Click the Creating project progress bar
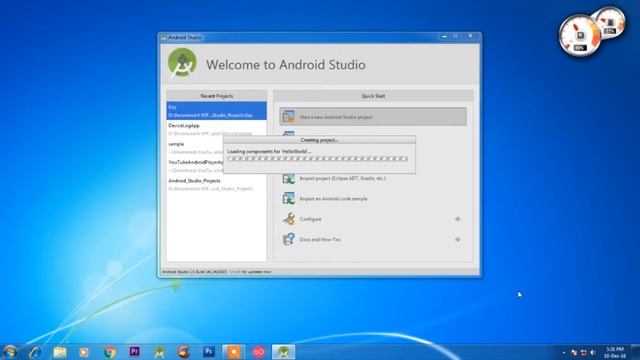 (x=317, y=159)
